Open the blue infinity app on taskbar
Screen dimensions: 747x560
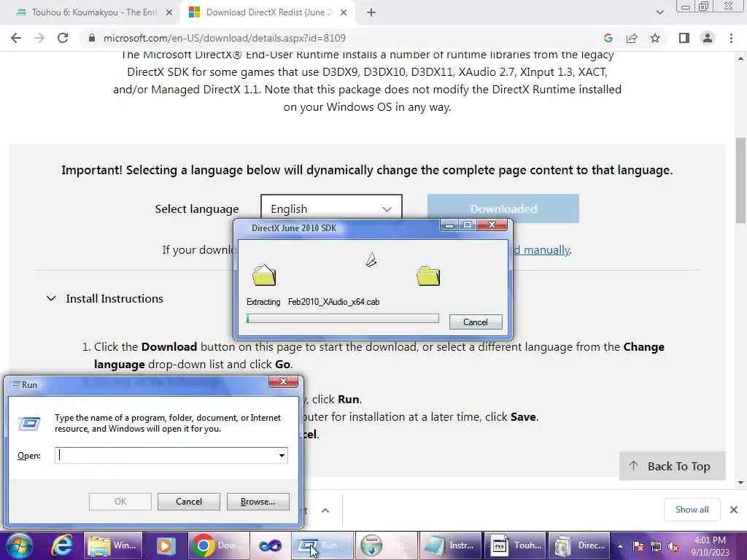point(270,545)
